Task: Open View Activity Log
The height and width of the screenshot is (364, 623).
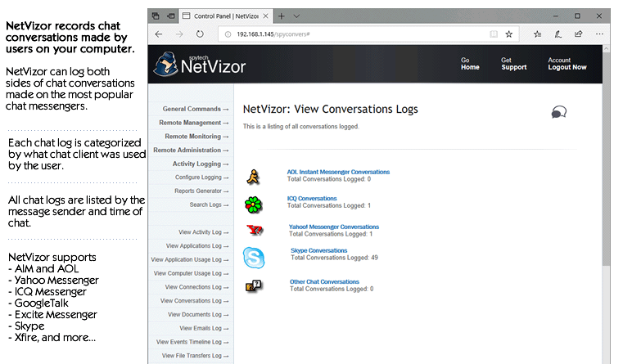Action: [203, 231]
